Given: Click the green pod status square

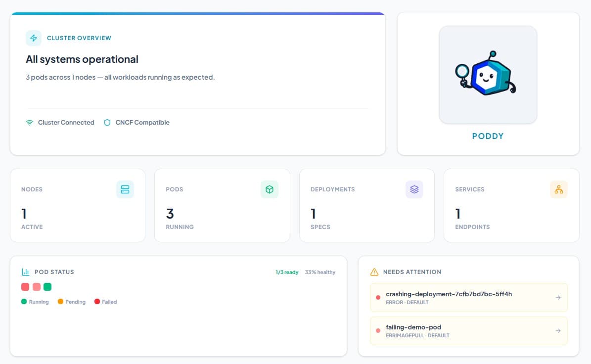Looking at the screenshot, I should pyautogui.click(x=47, y=287).
